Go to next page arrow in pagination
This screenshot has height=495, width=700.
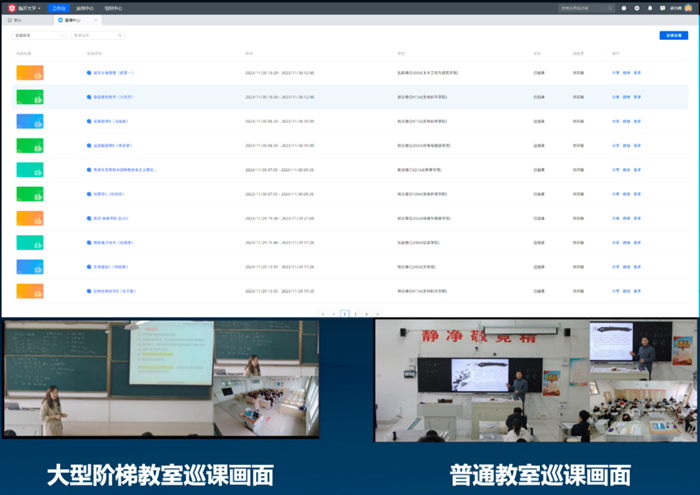[379, 313]
